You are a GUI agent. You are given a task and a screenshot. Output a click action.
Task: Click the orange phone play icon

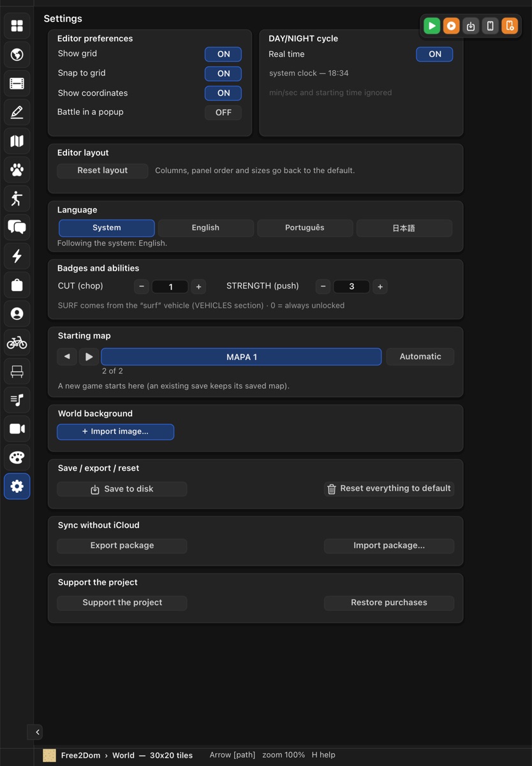point(510,26)
